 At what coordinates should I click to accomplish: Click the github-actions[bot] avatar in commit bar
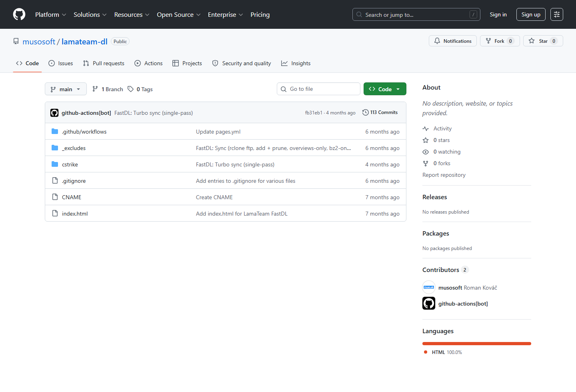[54, 113]
